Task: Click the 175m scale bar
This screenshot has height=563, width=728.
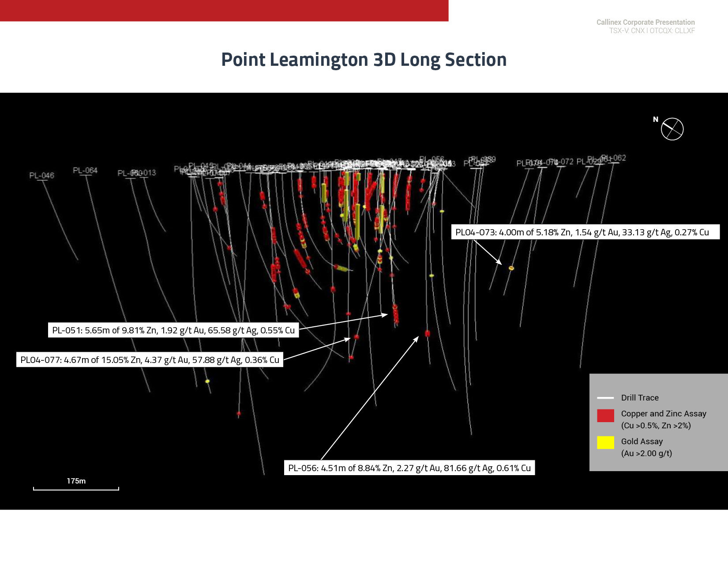Action: pos(76,488)
